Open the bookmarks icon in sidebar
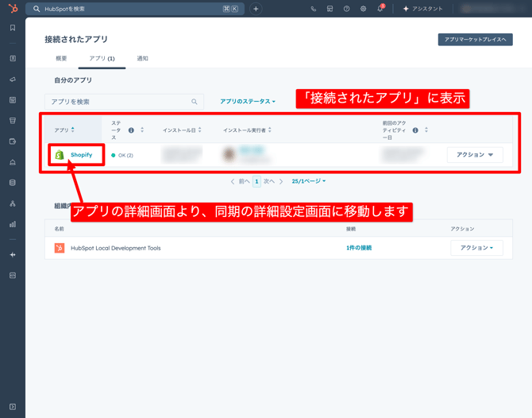Viewport: 532px width, 418px height. [12, 28]
